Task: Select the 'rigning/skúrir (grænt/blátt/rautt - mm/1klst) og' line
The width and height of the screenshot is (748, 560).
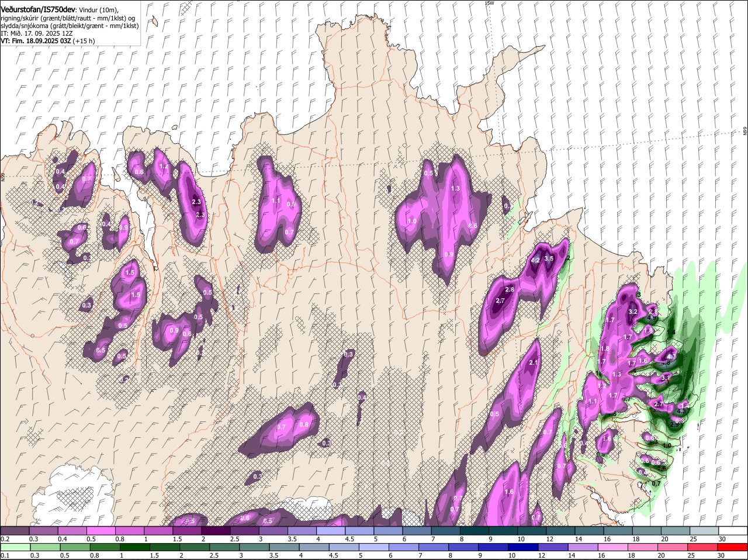Action: coord(68,18)
